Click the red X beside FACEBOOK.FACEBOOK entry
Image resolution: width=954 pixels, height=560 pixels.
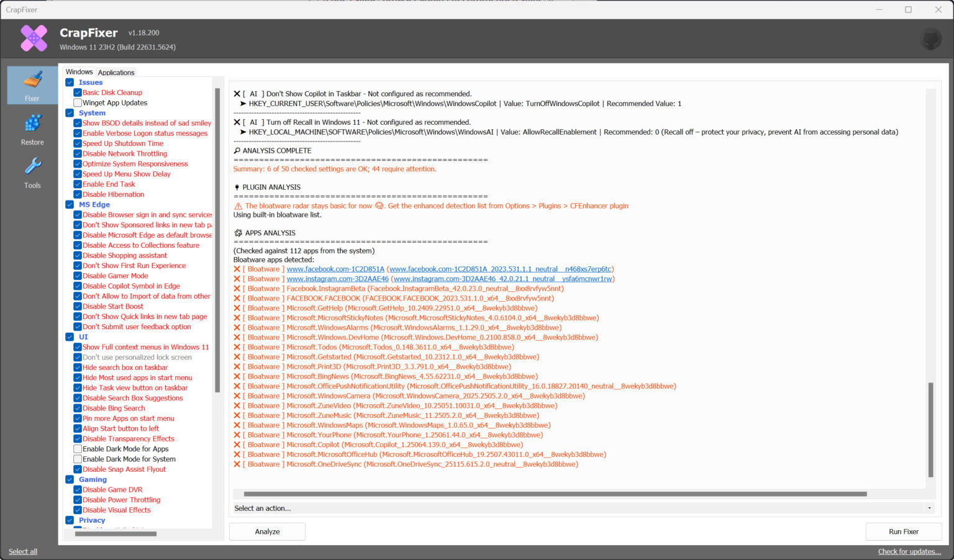[237, 298]
